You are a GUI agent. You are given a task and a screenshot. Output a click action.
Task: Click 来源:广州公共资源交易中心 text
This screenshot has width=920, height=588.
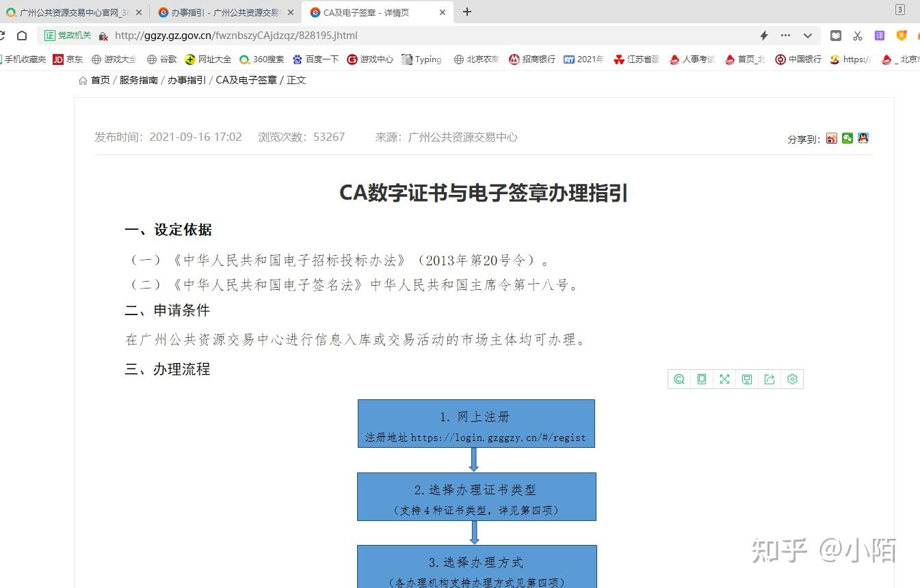446,137
